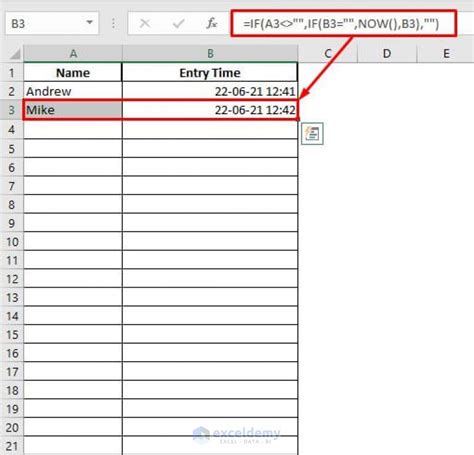Select row 16 header

coord(12,353)
